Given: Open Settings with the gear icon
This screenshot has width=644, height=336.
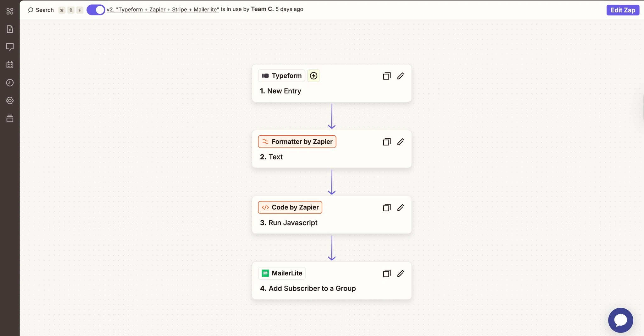Looking at the screenshot, I should coord(10,100).
